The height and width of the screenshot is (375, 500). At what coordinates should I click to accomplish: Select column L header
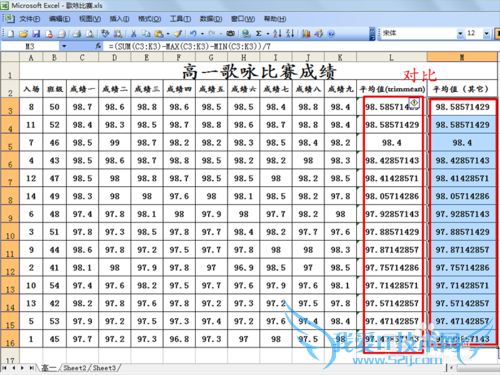(392, 57)
